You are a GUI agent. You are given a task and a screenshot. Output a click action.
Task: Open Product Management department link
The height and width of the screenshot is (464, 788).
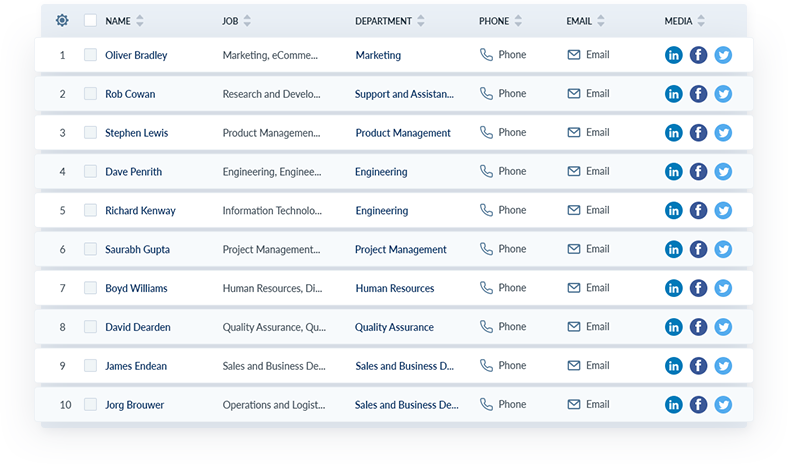pos(403,133)
